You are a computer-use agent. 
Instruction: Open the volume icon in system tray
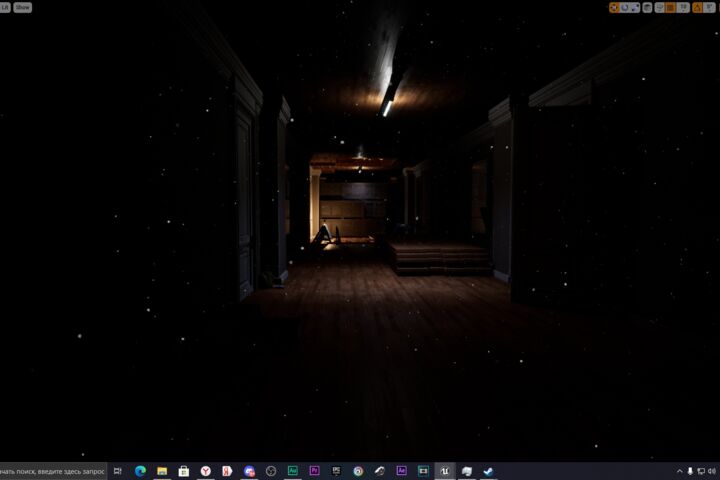pos(712,471)
